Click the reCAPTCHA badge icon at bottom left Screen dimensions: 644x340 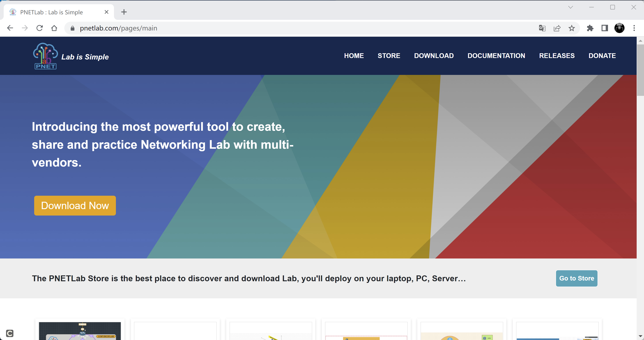[10, 333]
